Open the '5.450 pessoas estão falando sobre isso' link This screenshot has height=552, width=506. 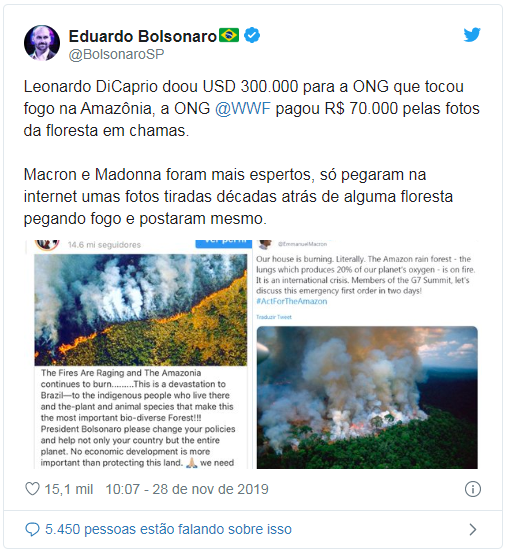pos(168,529)
